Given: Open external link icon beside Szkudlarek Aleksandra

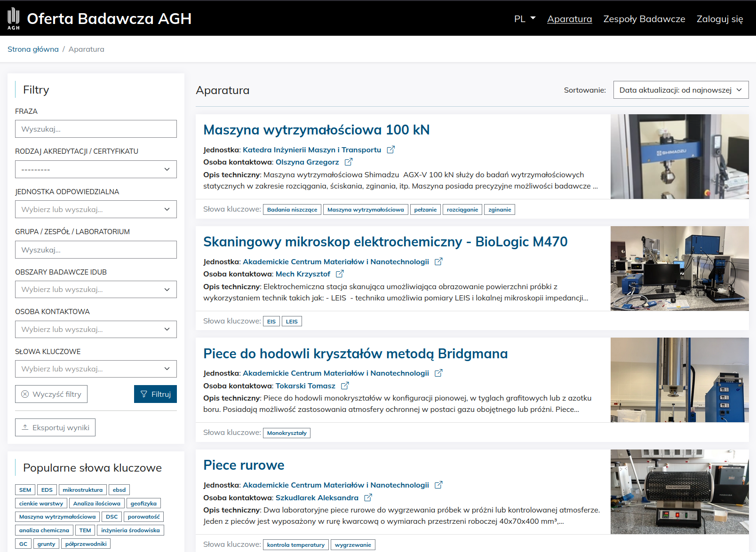Looking at the screenshot, I should pyautogui.click(x=368, y=497).
